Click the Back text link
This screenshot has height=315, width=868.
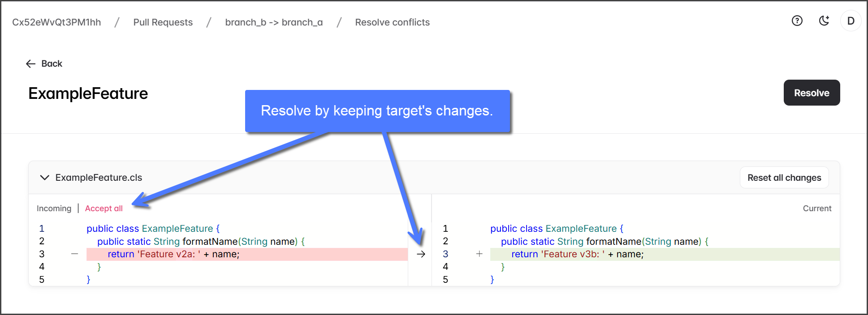pos(52,64)
